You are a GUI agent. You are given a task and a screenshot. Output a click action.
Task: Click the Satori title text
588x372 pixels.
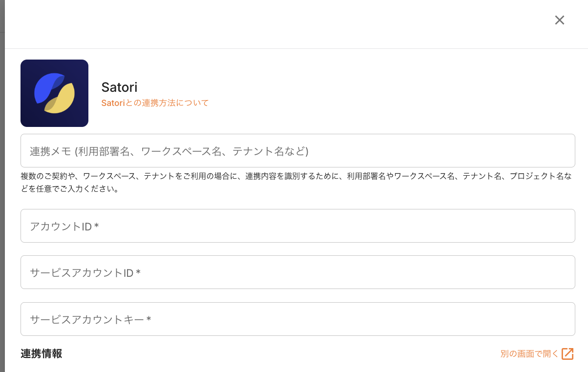[x=119, y=87]
